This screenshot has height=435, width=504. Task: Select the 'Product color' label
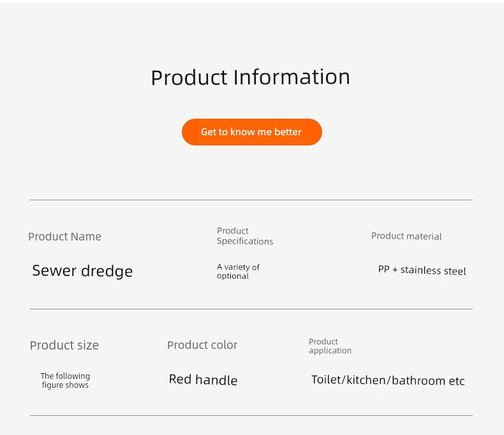click(x=202, y=345)
